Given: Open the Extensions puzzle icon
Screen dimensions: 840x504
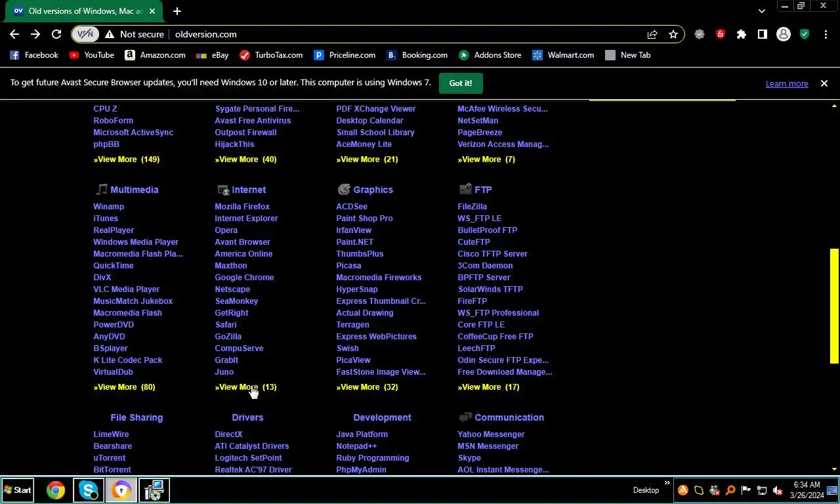Looking at the screenshot, I should click(742, 34).
